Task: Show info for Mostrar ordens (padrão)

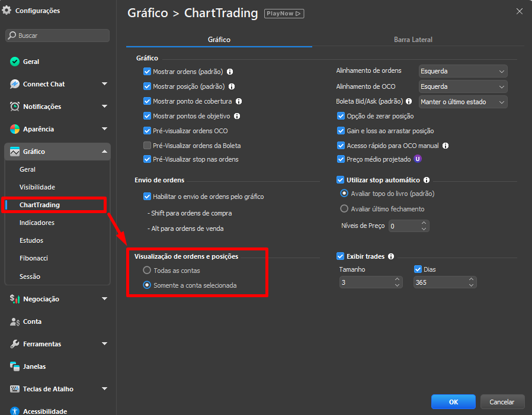Action: point(230,72)
